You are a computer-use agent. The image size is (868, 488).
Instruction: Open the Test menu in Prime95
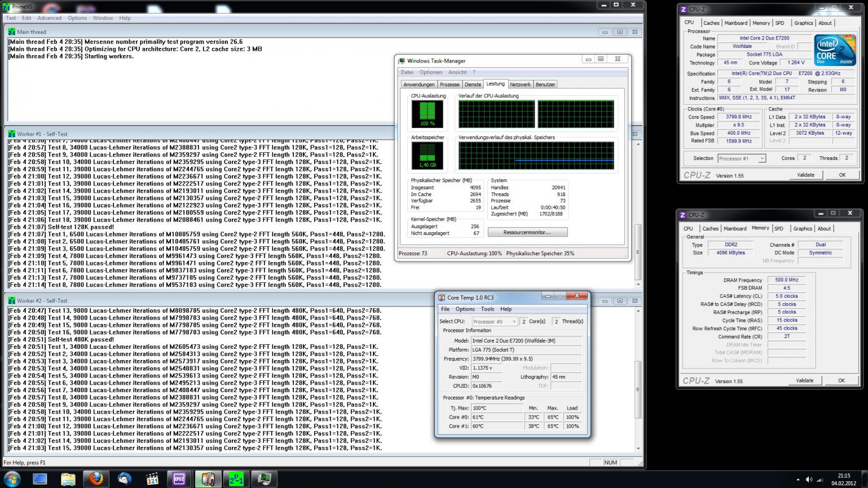(x=11, y=18)
